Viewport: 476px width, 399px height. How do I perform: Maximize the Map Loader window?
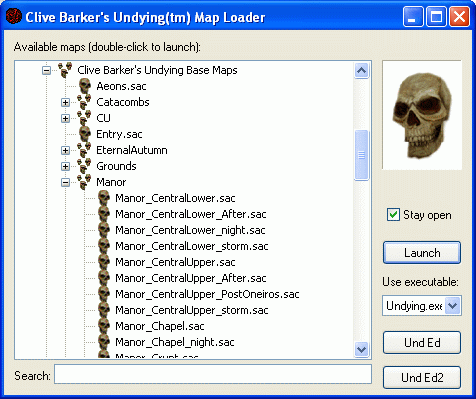point(436,17)
